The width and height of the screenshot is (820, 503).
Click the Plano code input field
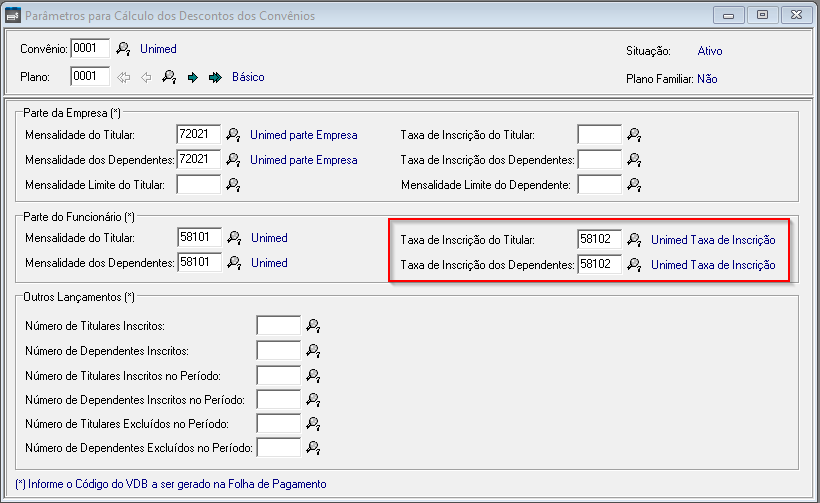89,77
